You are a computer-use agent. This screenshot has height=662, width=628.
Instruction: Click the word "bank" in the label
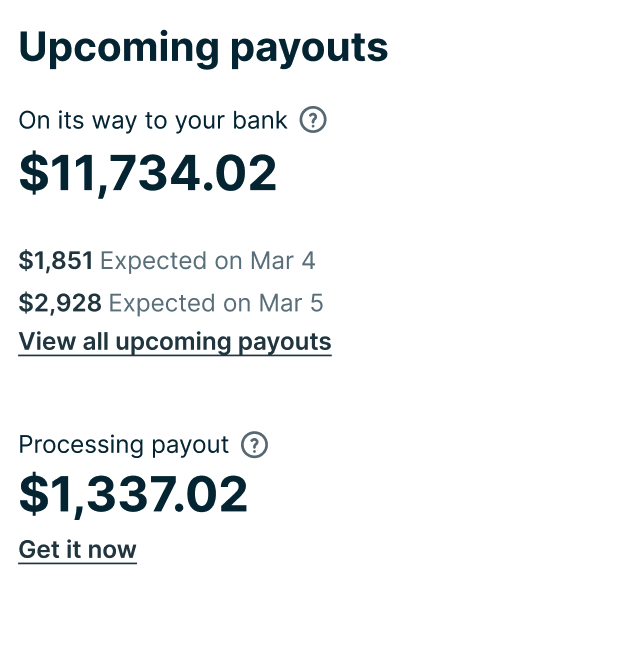click(x=262, y=121)
